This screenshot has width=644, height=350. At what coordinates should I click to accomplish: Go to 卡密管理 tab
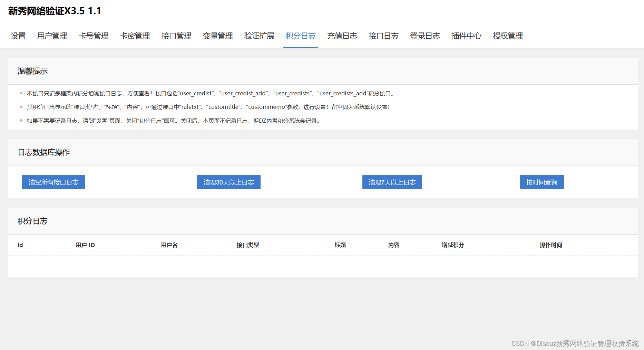135,36
